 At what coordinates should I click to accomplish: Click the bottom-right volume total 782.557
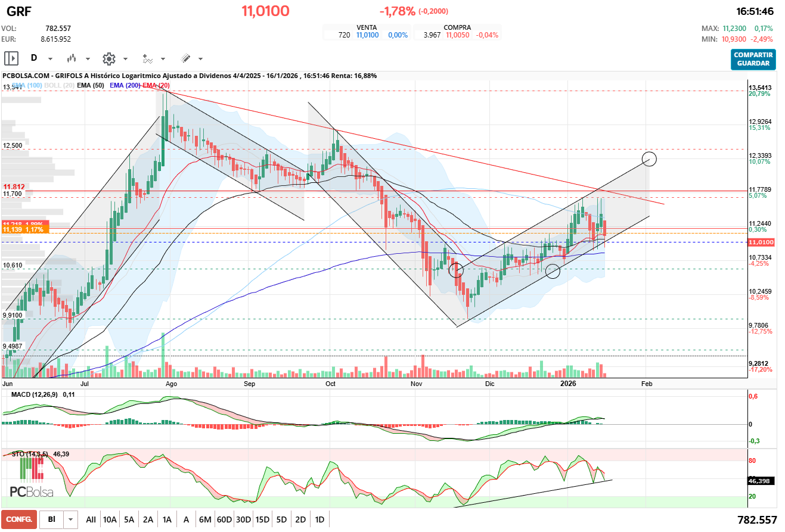pyautogui.click(x=758, y=519)
